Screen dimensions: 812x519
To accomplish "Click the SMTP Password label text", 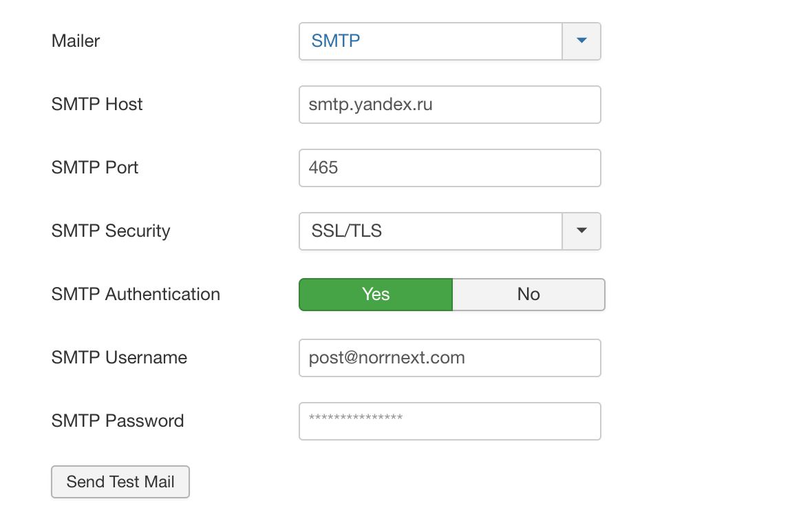I will pyautogui.click(x=118, y=421).
